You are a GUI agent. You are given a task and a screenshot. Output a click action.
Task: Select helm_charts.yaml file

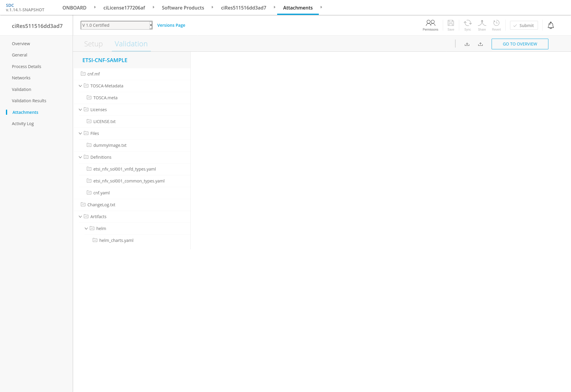[116, 240]
